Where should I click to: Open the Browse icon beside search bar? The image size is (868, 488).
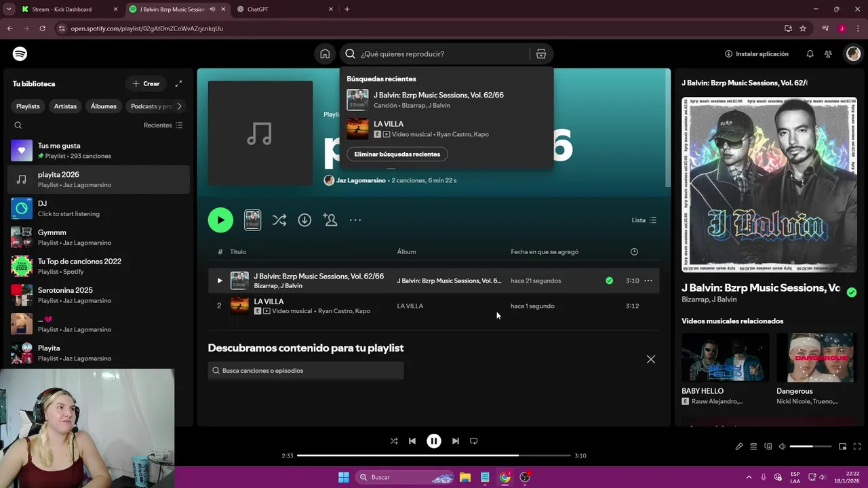[x=541, y=54]
